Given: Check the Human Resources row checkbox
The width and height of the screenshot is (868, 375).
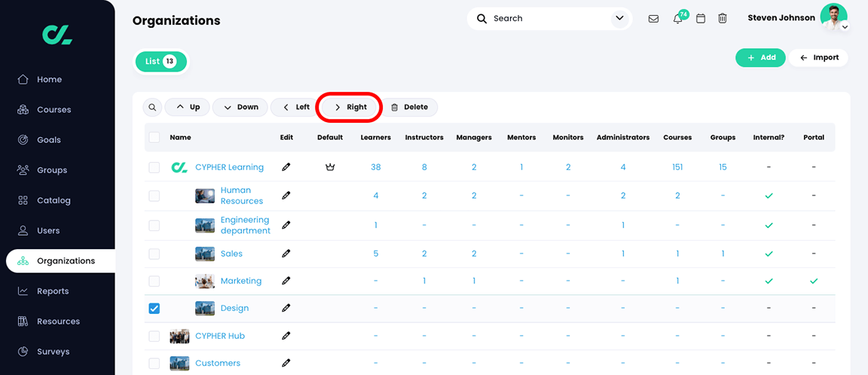Looking at the screenshot, I should [154, 196].
